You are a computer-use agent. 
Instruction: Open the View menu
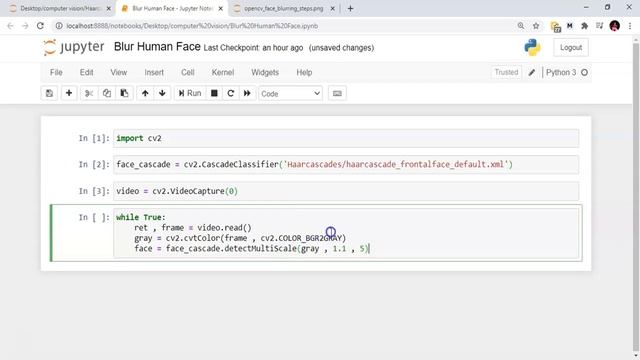(x=118, y=72)
